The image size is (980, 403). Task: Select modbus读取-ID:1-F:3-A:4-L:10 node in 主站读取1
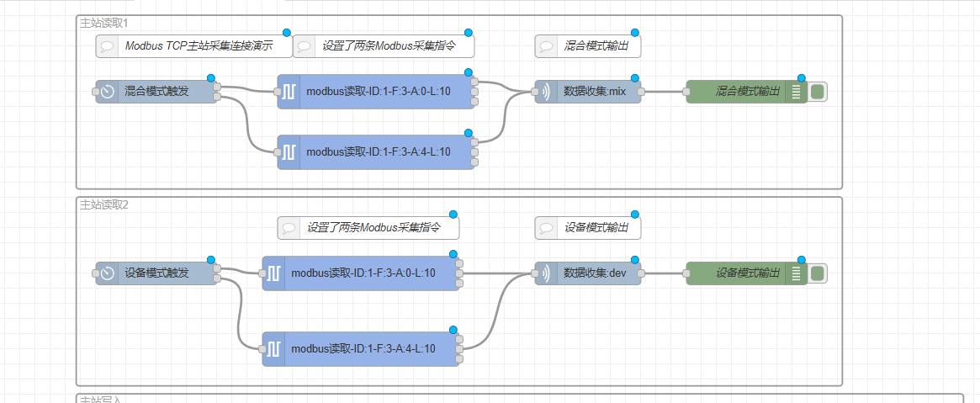pos(376,152)
